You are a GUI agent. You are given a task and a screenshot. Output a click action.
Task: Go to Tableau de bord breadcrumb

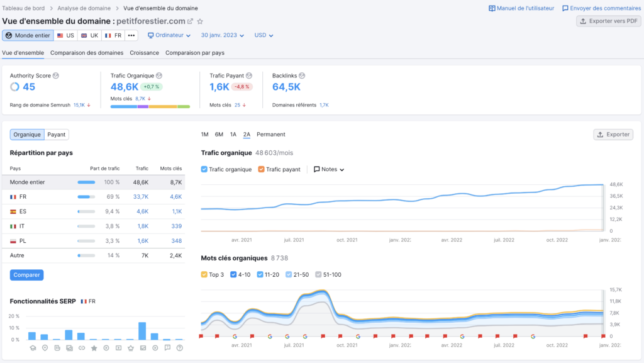click(23, 8)
